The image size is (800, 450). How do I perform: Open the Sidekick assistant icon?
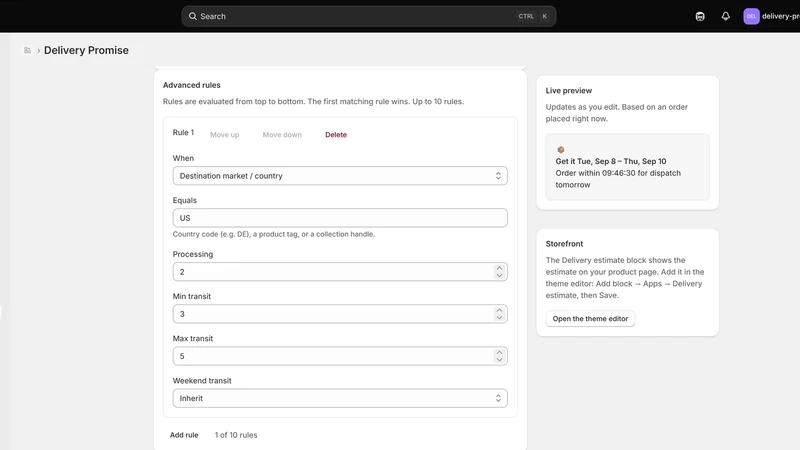coord(700,16)
